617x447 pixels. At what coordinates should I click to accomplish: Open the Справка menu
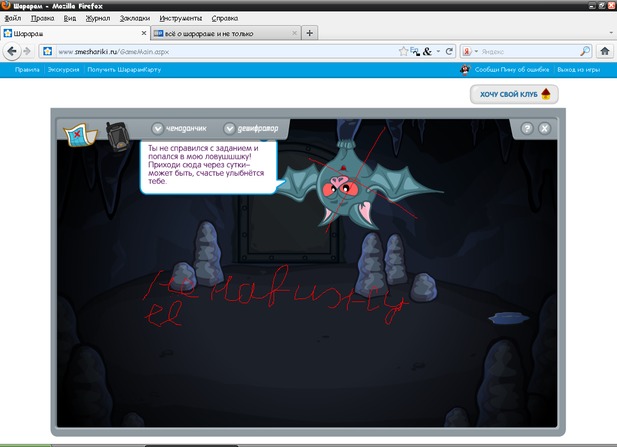[225, 18]
